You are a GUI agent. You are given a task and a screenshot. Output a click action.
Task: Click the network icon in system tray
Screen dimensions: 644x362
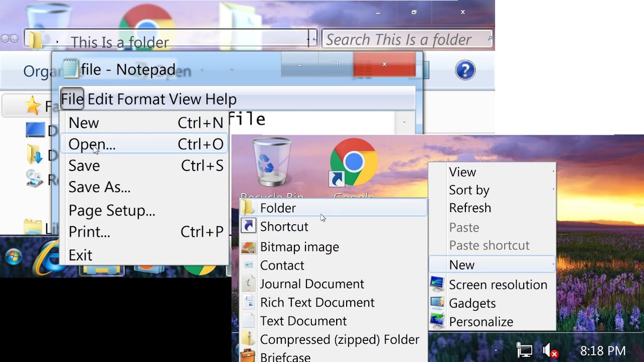[525, 350]
